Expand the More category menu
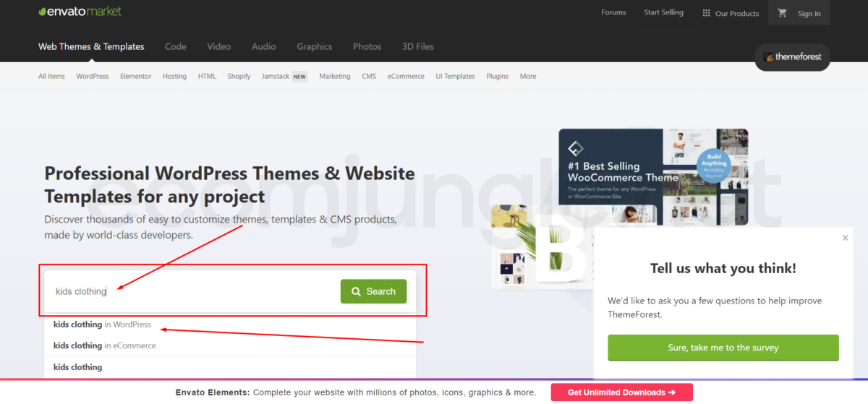Screen dimensions: 868x404 (x=527, y=76)
